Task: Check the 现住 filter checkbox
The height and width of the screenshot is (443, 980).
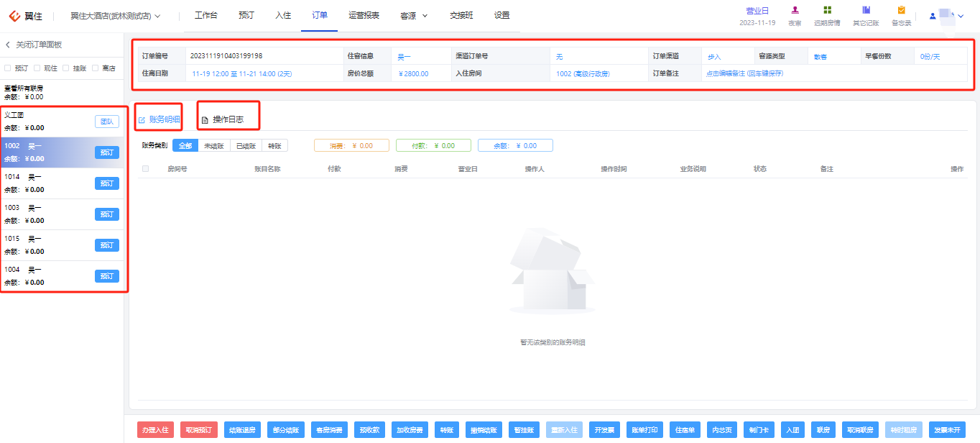Action: (x=37, y=68)
